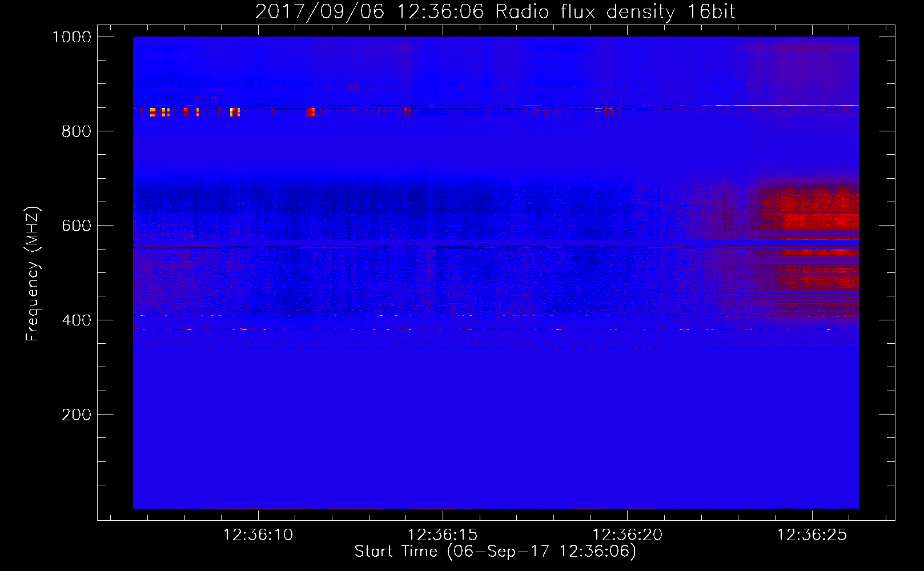Click the "Start Time (06-Sep-17 12:36:06)" axis title
This screenshot has width=924, height=571.
coord(495,552)
